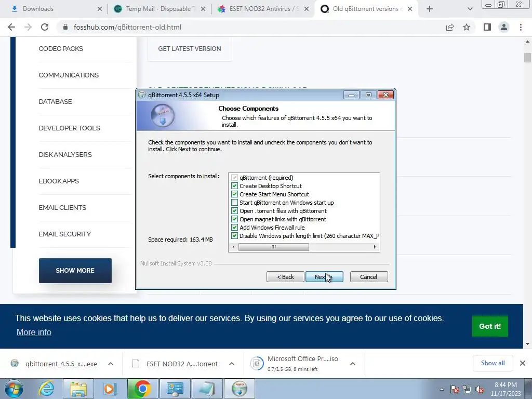
Task: Click the Action Center flag tray icon
Action: 455,389
